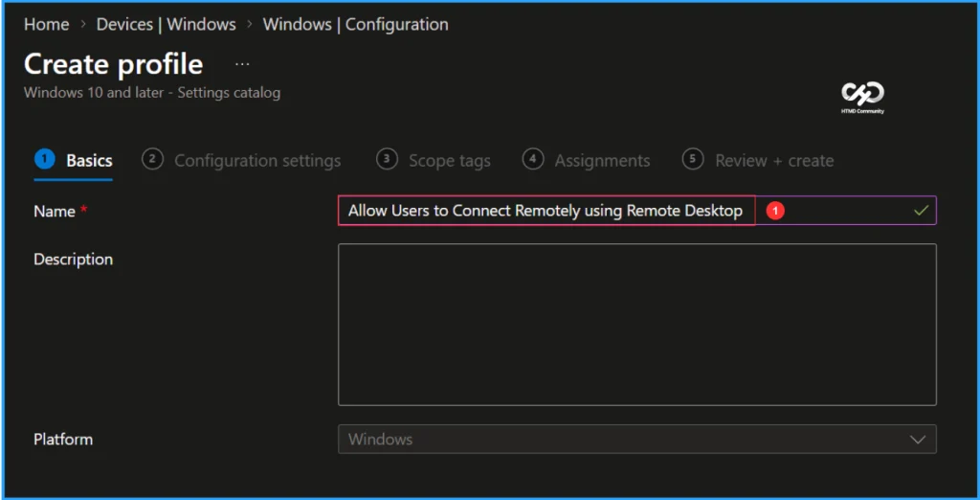The height and width of the screenshot is (500, 980).
Task: Go to Devices | Windows breadcrumb
Action: pyautogui.click(x=167, y=24)
